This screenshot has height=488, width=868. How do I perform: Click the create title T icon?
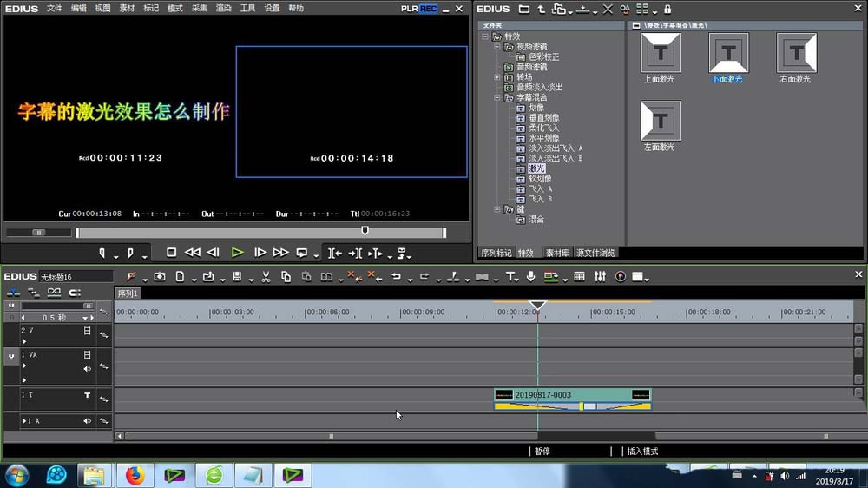[510, 276]
